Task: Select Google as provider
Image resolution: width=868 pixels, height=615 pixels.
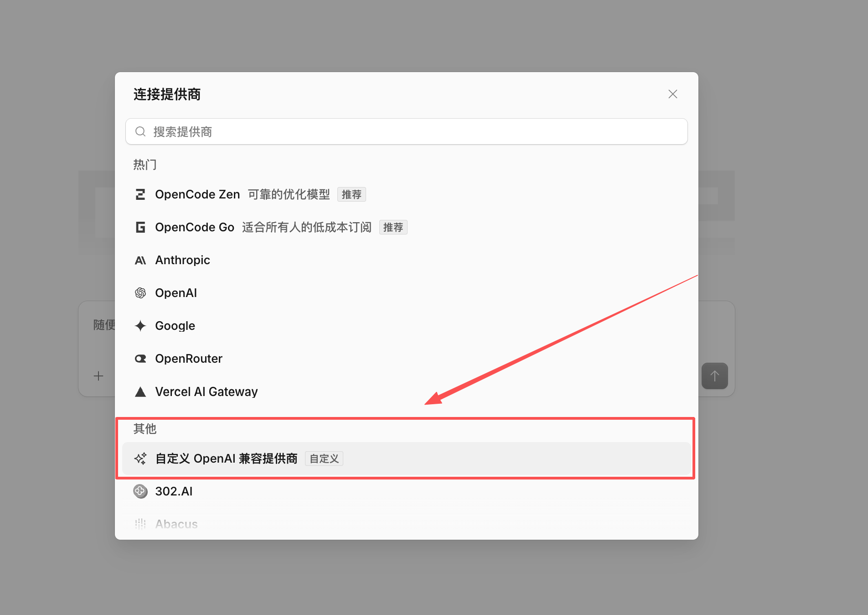Action: (406, 326)
